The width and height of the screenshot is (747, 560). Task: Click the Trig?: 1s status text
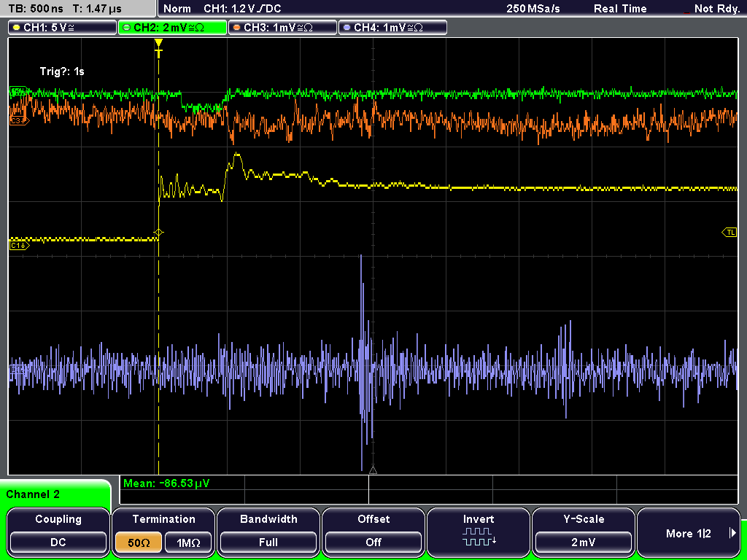point(62,71)
